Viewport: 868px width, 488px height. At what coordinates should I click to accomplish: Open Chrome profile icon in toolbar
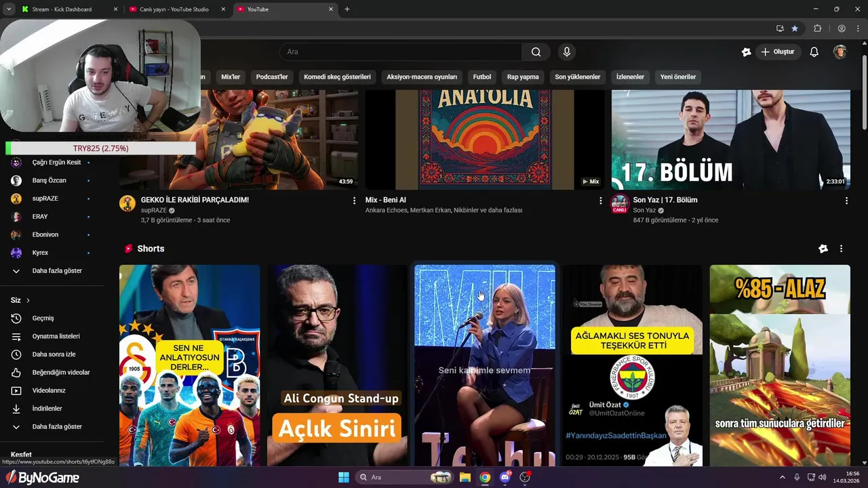click(842, 28)
